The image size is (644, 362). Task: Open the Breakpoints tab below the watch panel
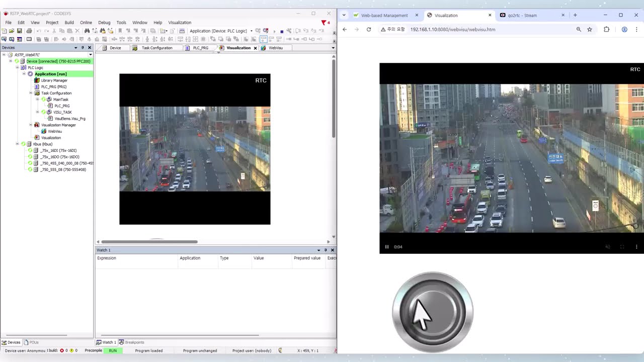(131, 342)
